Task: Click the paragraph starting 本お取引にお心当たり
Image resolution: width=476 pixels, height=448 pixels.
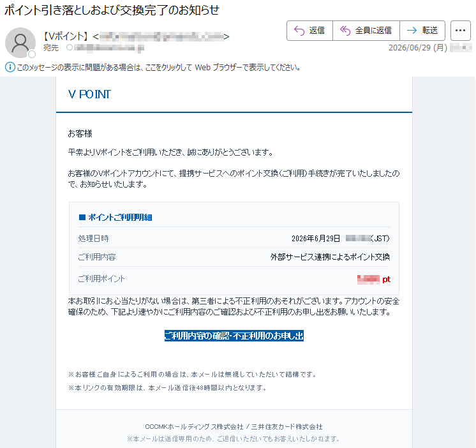Action: 234,306
